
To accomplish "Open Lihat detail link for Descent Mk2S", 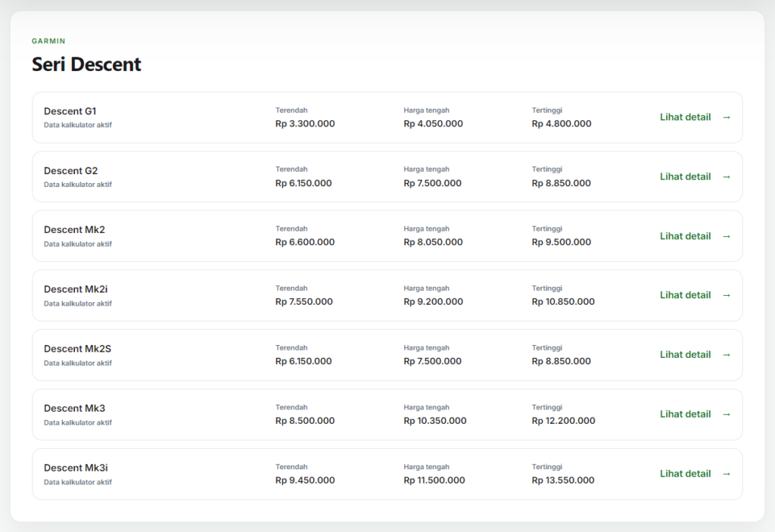I will coord(685,354).
